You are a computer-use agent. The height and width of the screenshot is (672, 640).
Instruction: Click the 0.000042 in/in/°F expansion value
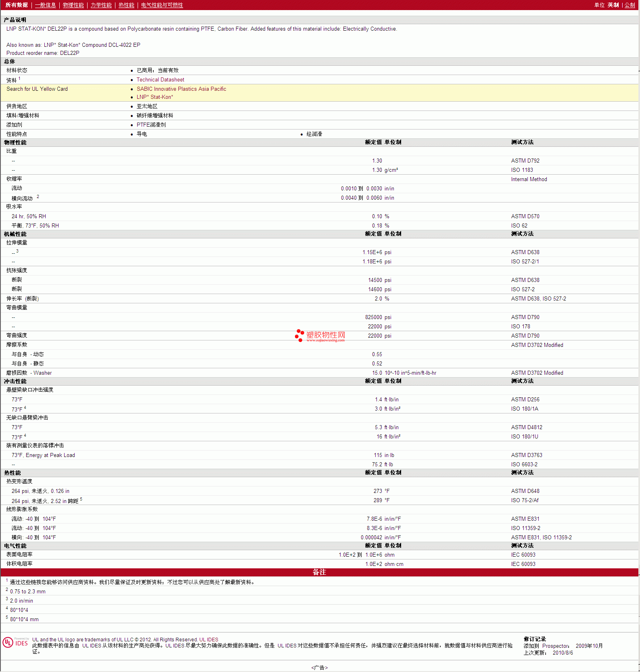click(x=381, y=538)
